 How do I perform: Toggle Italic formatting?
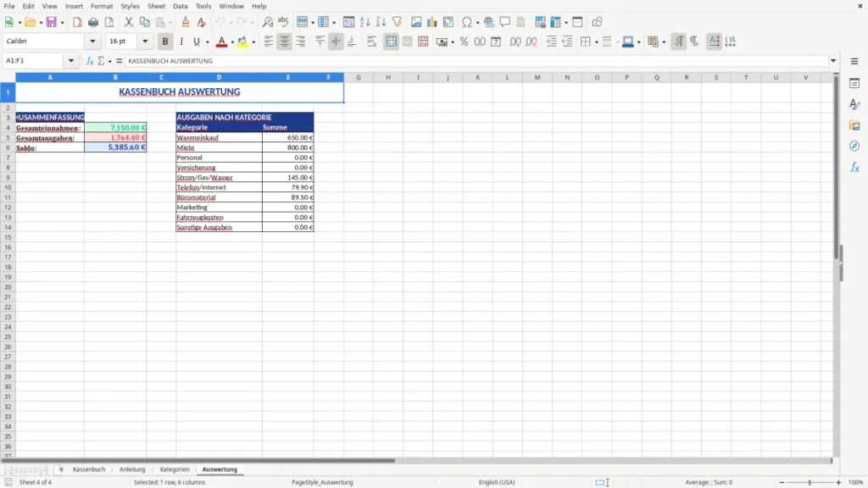click(x=181, y=42)
